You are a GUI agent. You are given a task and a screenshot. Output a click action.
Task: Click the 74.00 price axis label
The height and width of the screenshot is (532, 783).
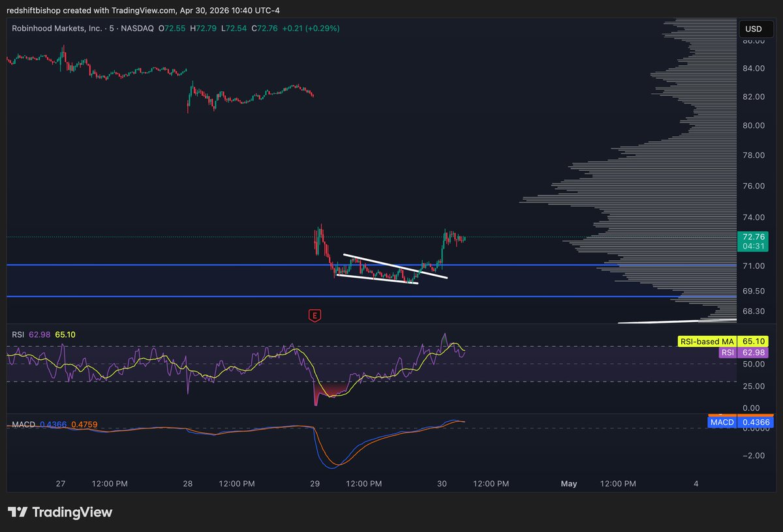pyautogui.click(x=754, y=217)
